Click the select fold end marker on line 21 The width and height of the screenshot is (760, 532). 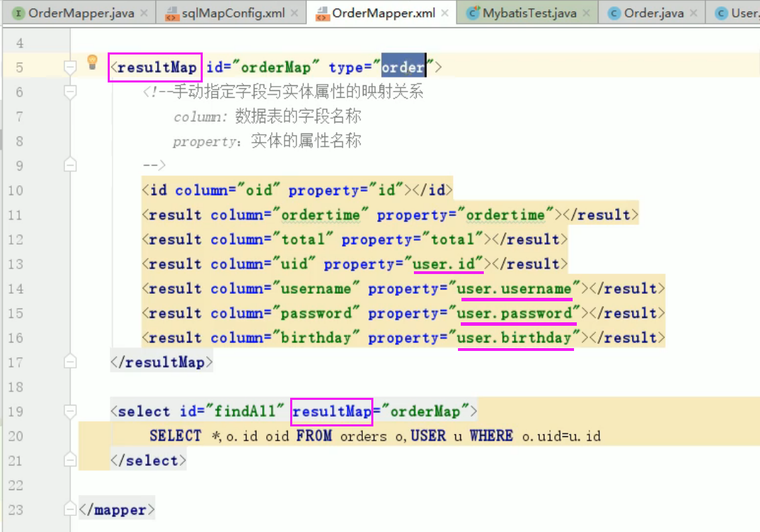[71, 460]
